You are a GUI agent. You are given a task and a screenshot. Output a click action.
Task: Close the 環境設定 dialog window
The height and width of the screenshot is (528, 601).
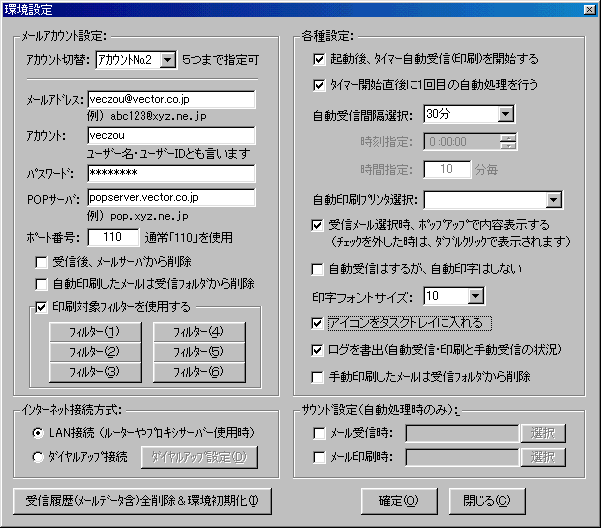click(x=590, y=10)
